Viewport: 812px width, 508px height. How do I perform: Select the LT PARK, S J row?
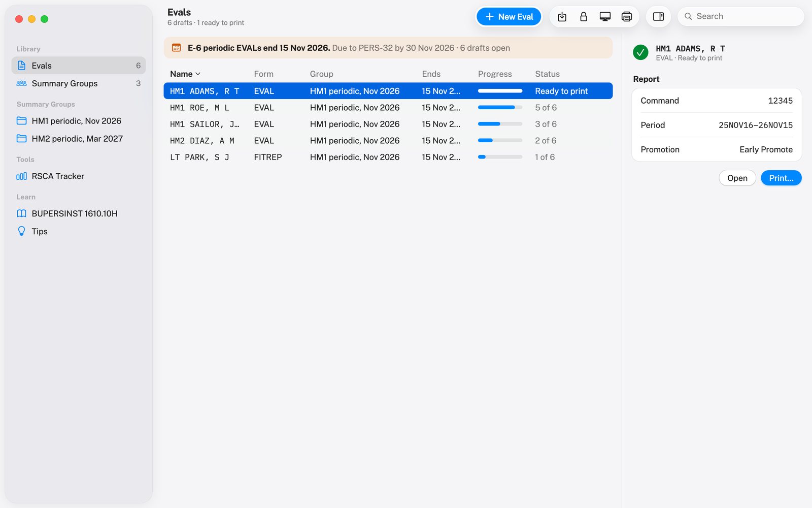click(388, 157)
